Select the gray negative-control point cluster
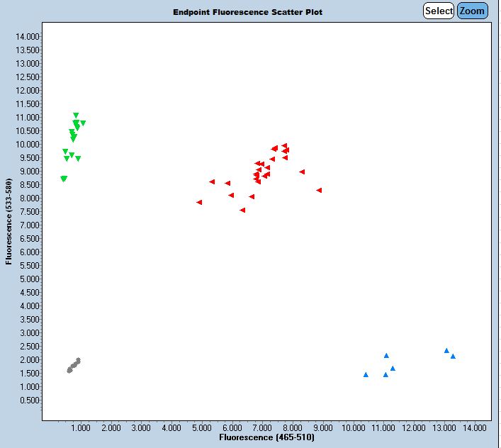 [74, 365]
